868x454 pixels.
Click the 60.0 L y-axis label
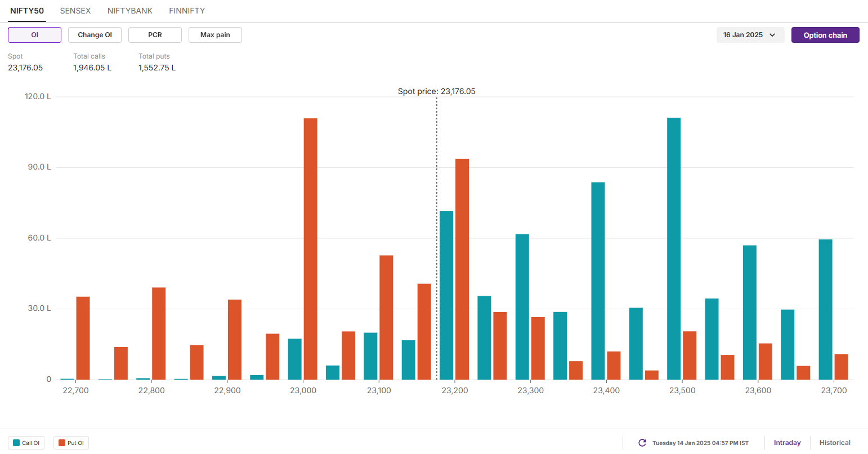(x=39, y=238)
